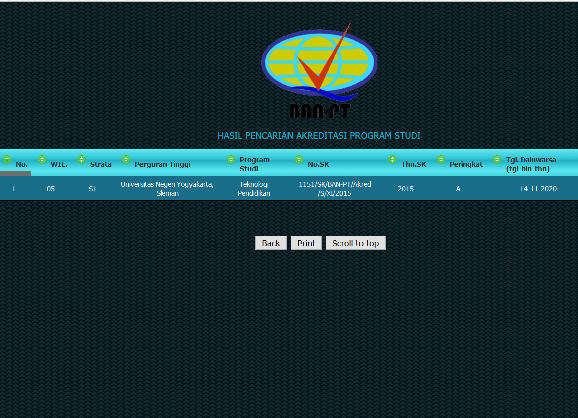Click the Universitas Negeri Yogyakarta cell
The height and width of the screenshot is (418, 578).
coord(167,189)
